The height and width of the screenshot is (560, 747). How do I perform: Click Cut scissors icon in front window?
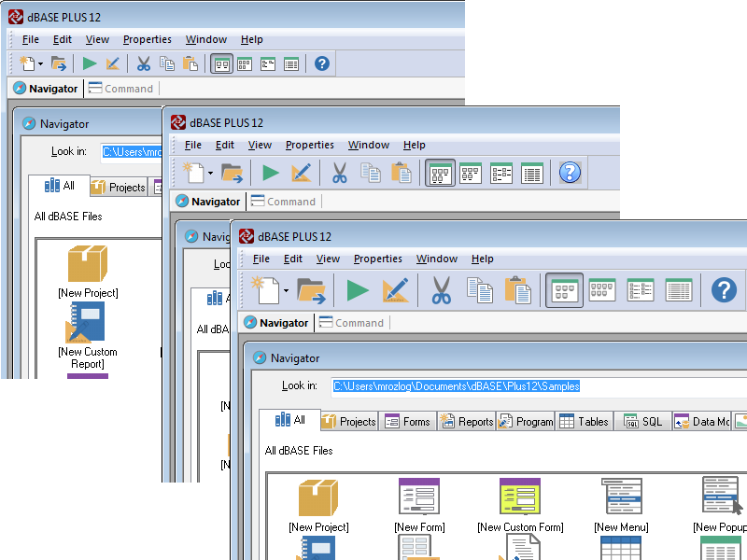click(x=441, y=290)
